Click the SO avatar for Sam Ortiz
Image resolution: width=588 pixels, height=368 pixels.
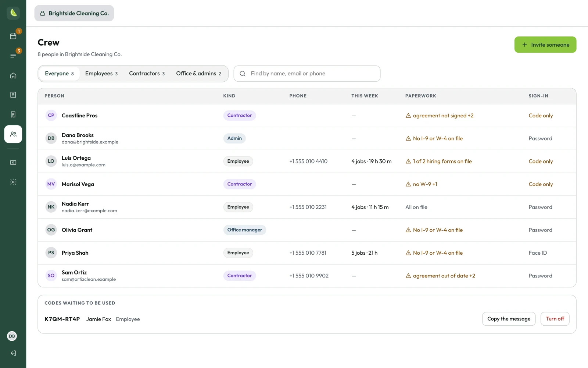(x=51, y=276)
